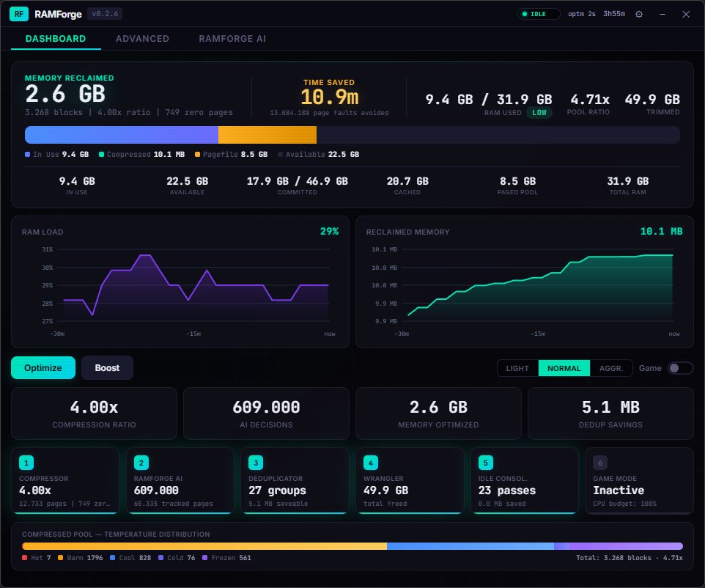Click 'Total: 3.268 blocks · 4.71x' text

coord(630,558)
